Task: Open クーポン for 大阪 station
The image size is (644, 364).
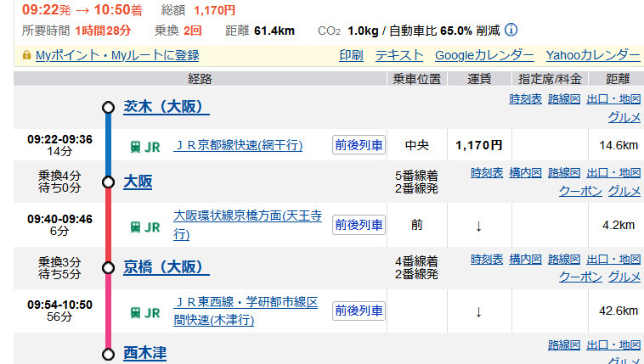Action: (x=580, y=191)
